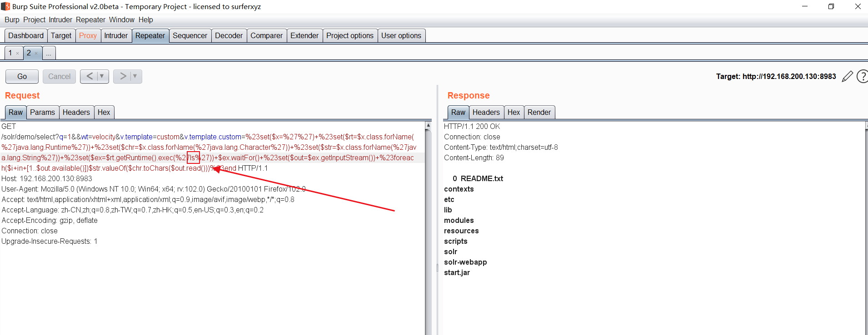Go back to the previous request in history
868x335 pixels.
(90, 76)
